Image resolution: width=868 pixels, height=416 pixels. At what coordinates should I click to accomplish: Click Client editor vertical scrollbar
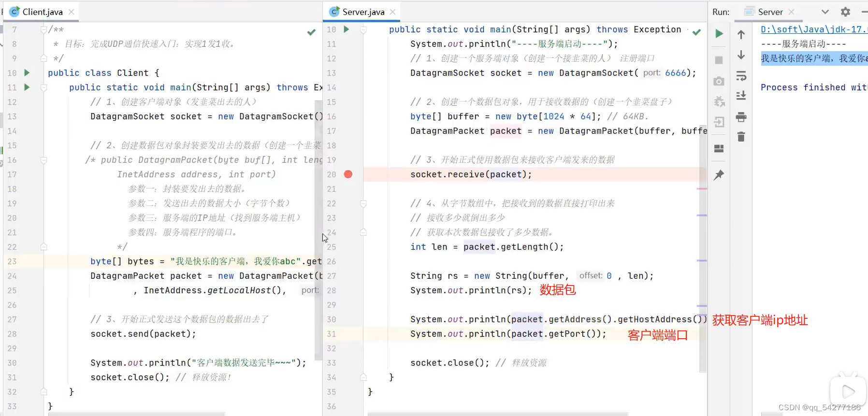pos(318,230)
